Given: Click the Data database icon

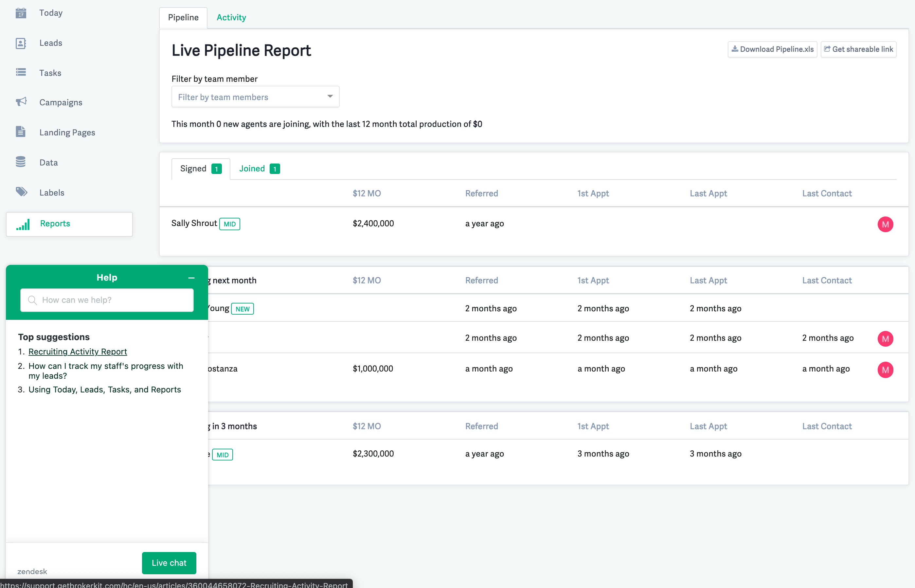Looking at the screenshot, I should [21, 162].
